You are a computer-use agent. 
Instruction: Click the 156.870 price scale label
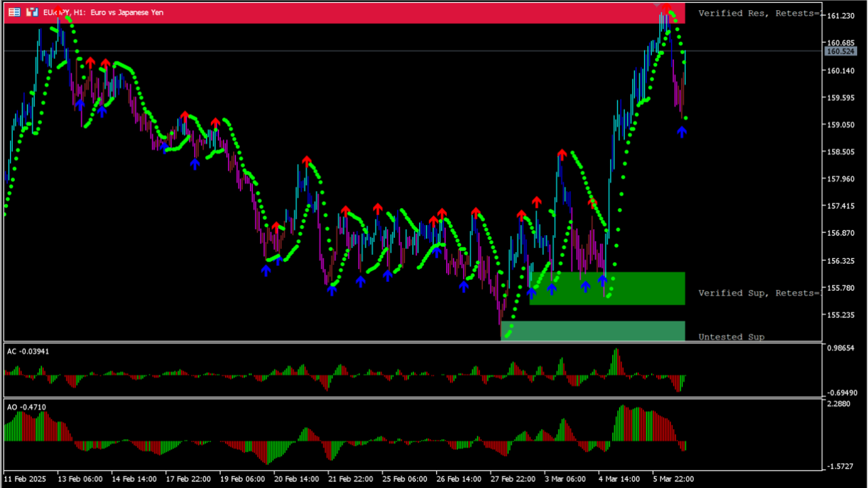tap(840, 233)
